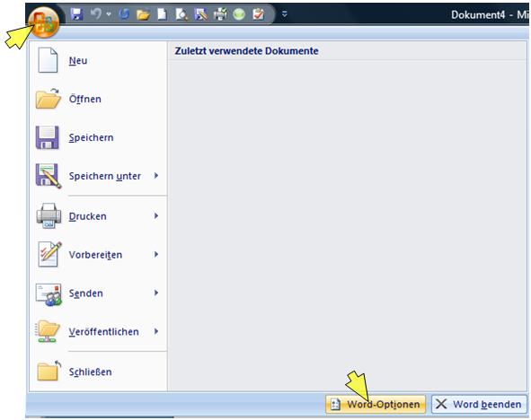This screenshot has height=420, width=531.
Task: Select the Speichern menu entry
Action: tap(98, 137)
